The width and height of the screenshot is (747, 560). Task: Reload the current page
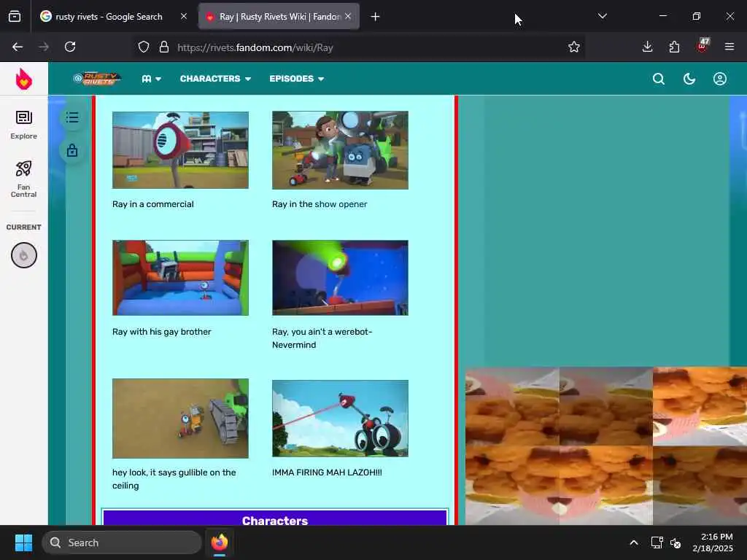coord(70,47)
